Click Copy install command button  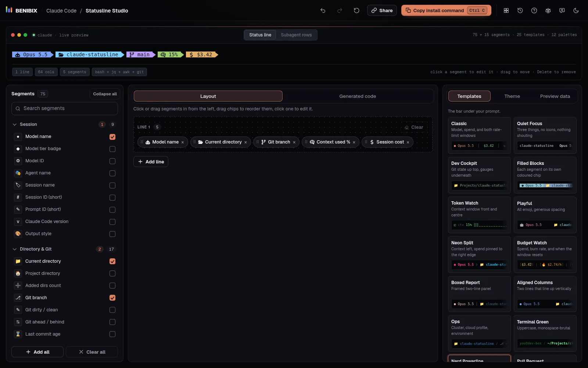(x=446, y=10)
